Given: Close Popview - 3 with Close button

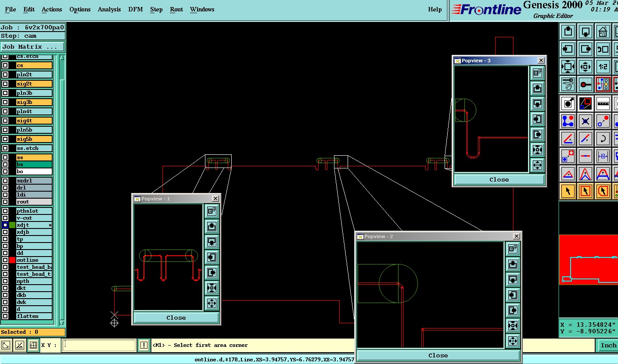Looking at the screenshot, I should tap(499, 179).
